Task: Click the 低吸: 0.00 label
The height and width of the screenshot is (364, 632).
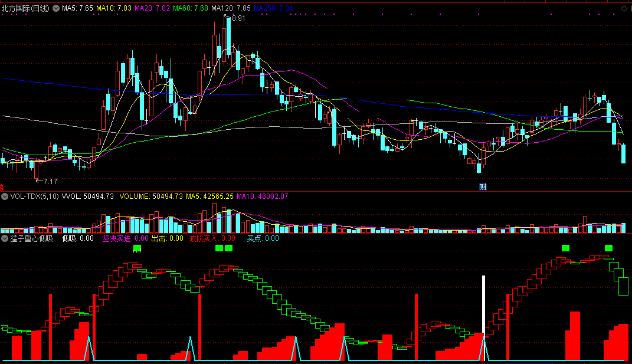Action: click(x=78, y=239)
